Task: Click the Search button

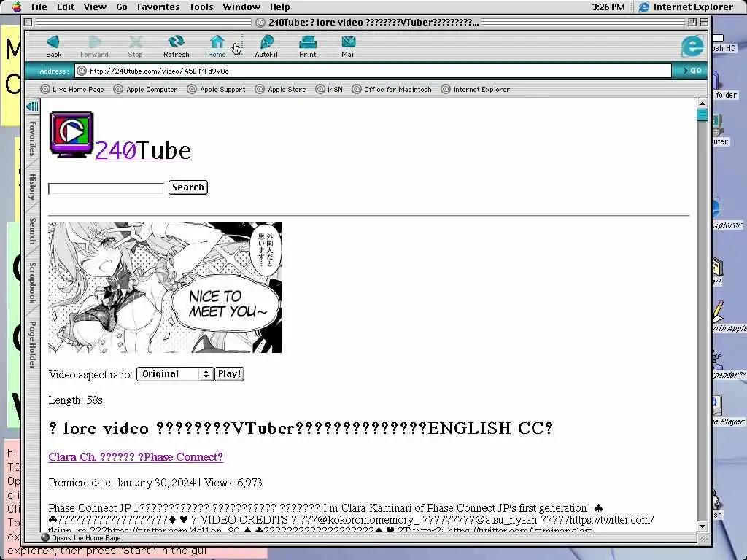Action: click(x=188, y=187)
